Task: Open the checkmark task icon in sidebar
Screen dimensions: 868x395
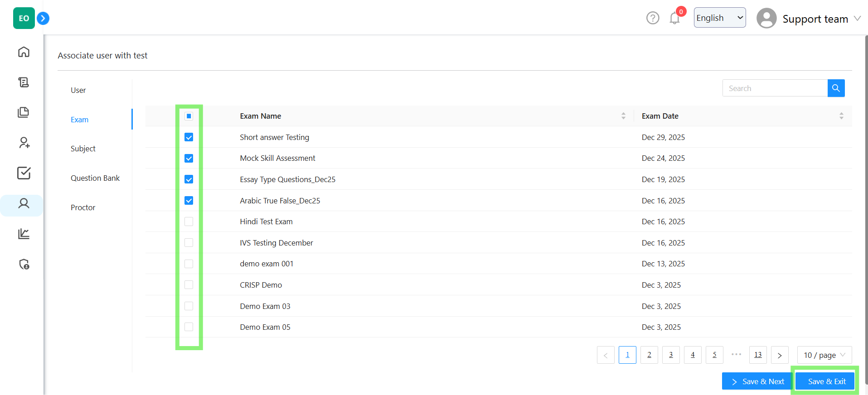Action: [24, 173]
